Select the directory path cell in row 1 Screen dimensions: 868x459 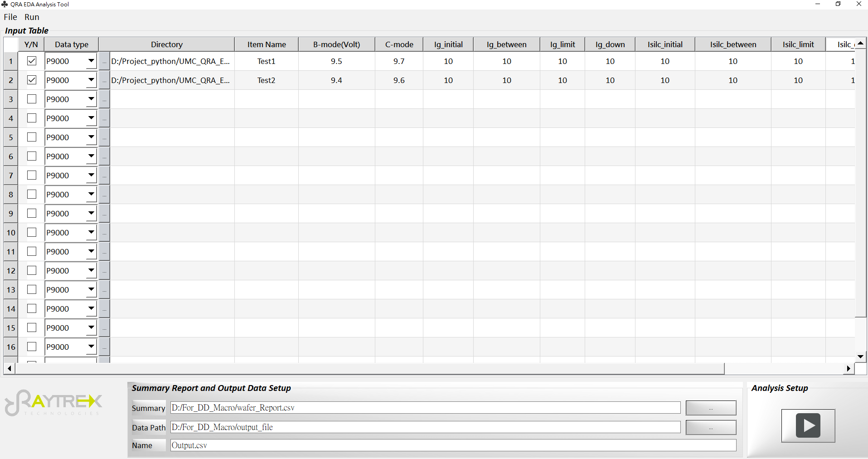[x=172, y=61]
